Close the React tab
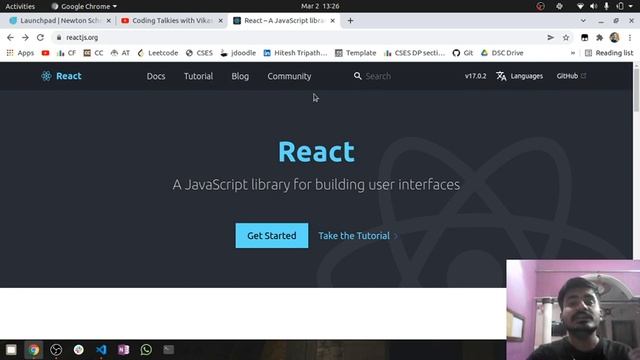The width and height of the screenshot is (640, 360). 332,20
